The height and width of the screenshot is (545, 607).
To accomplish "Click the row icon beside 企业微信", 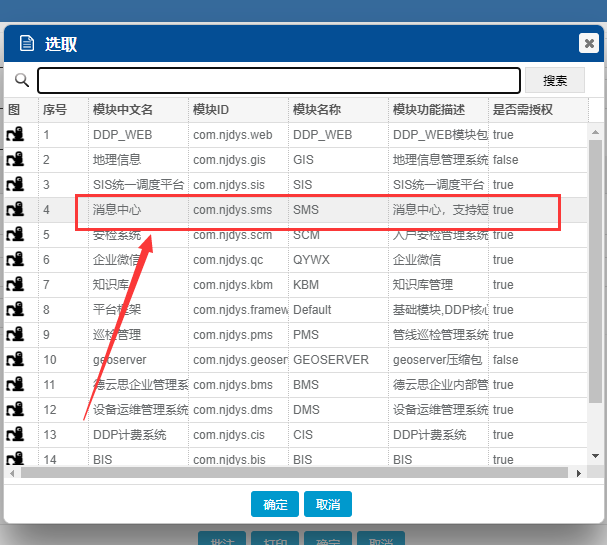I will coord(16,260).
